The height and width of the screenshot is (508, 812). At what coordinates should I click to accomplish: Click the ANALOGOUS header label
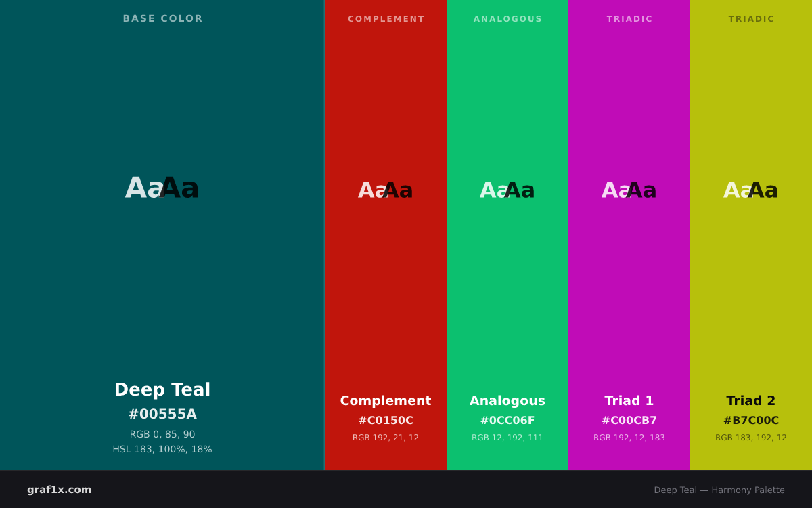click(x=507, y=19)
